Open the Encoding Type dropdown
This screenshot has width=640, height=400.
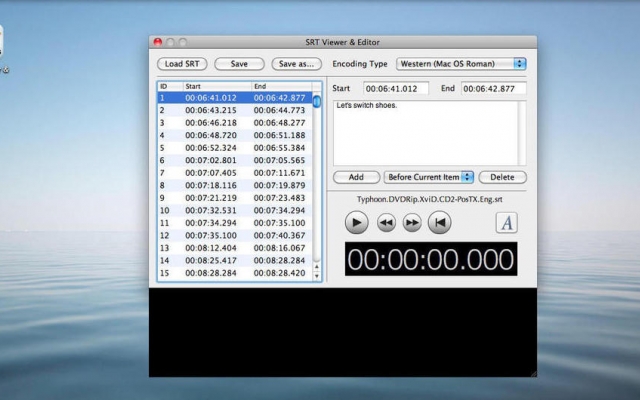point(461,64)
